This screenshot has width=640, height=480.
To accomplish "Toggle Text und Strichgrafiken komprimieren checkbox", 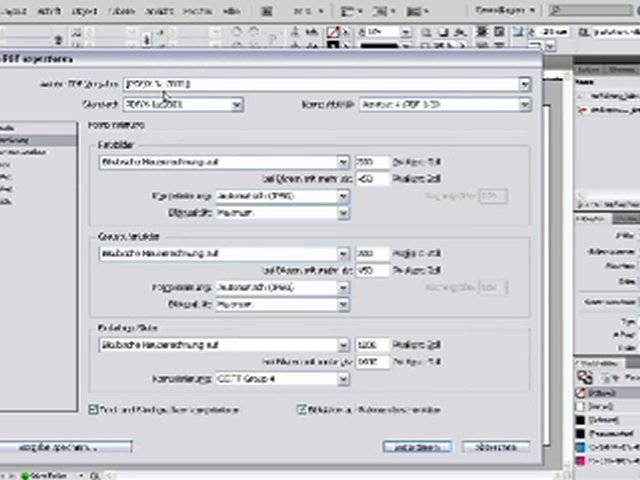I will click(x=94, y=409).
